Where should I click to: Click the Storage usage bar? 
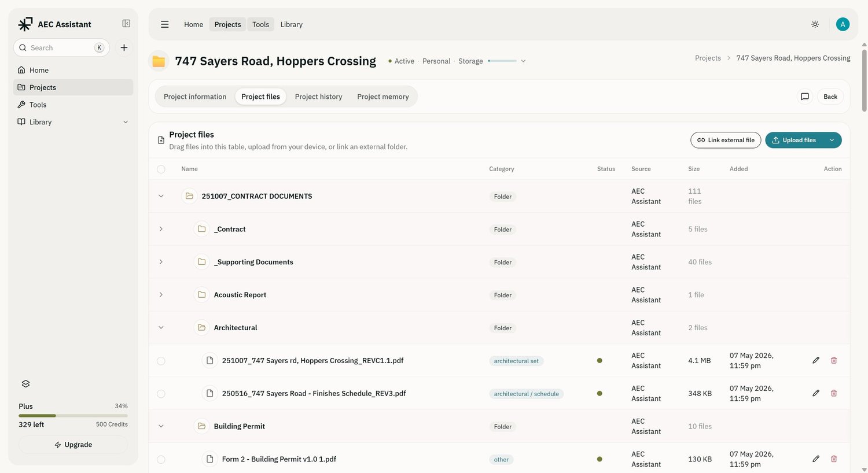502,61
